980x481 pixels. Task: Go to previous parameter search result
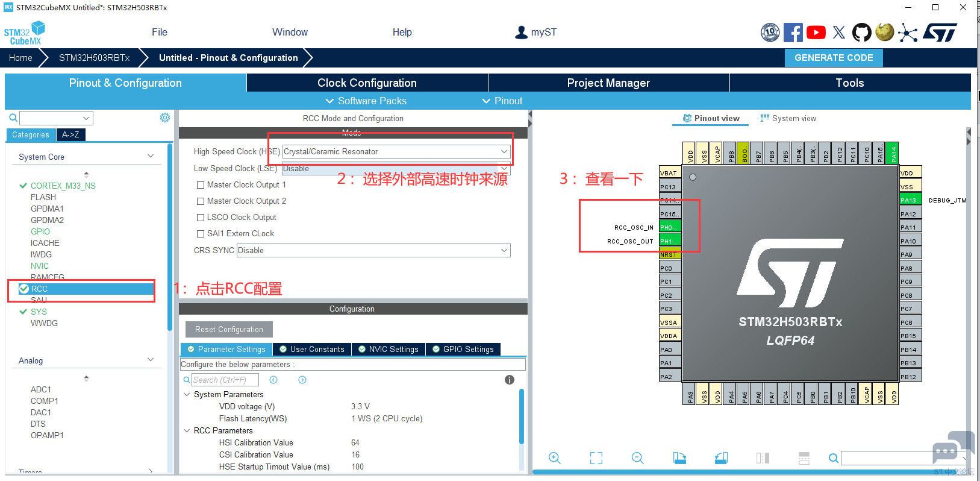pos(273,380)
